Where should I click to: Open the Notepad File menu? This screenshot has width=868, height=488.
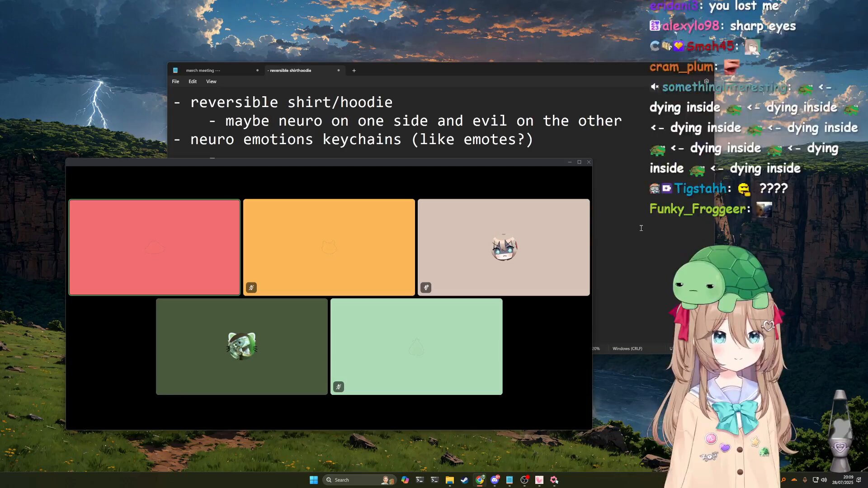[175, 82]
